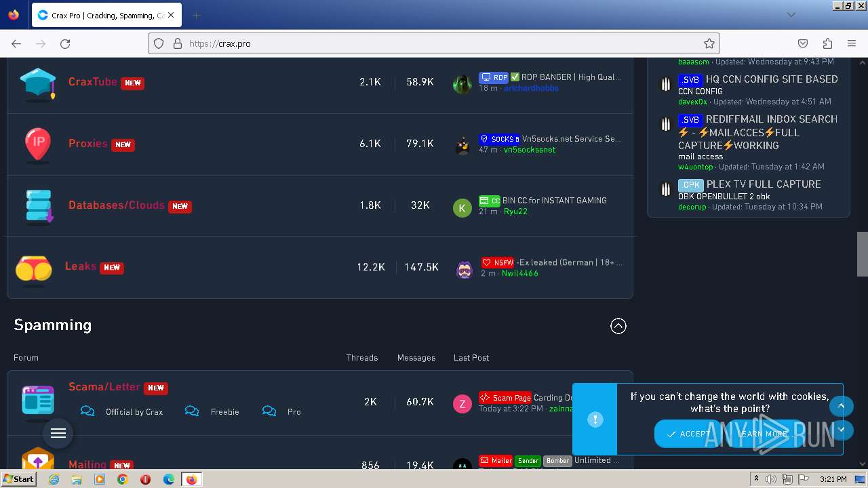The image size is (868, 488).
Task: Click the up chevron on the cookie notice
Action: coord(841,406)
